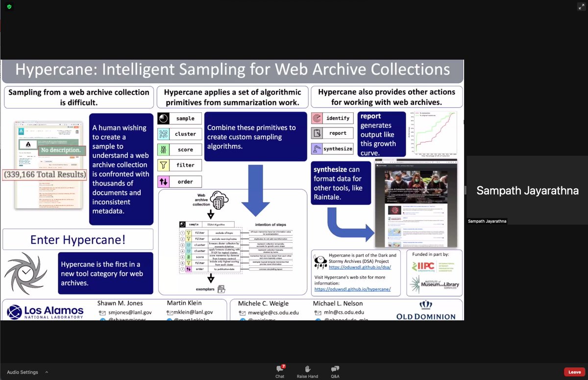
Task: Leave the webinar with the Leave button
Action: click(x=574, y=372)
